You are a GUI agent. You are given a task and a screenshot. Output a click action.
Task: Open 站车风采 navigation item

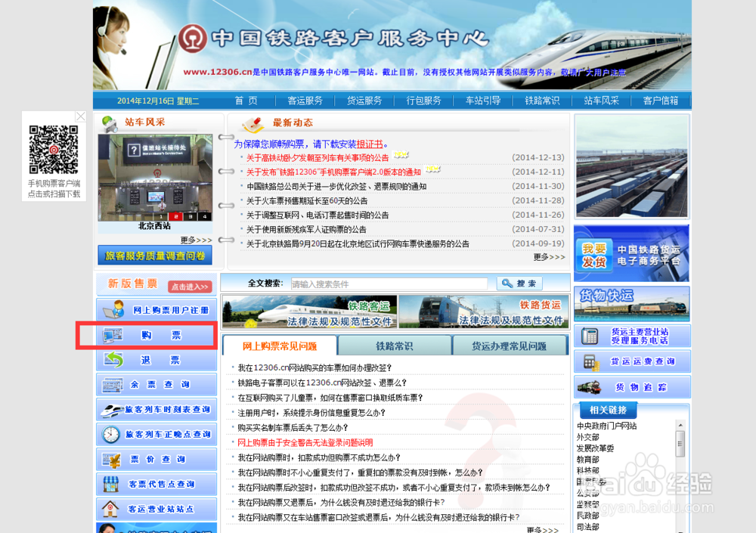(601, 101)
